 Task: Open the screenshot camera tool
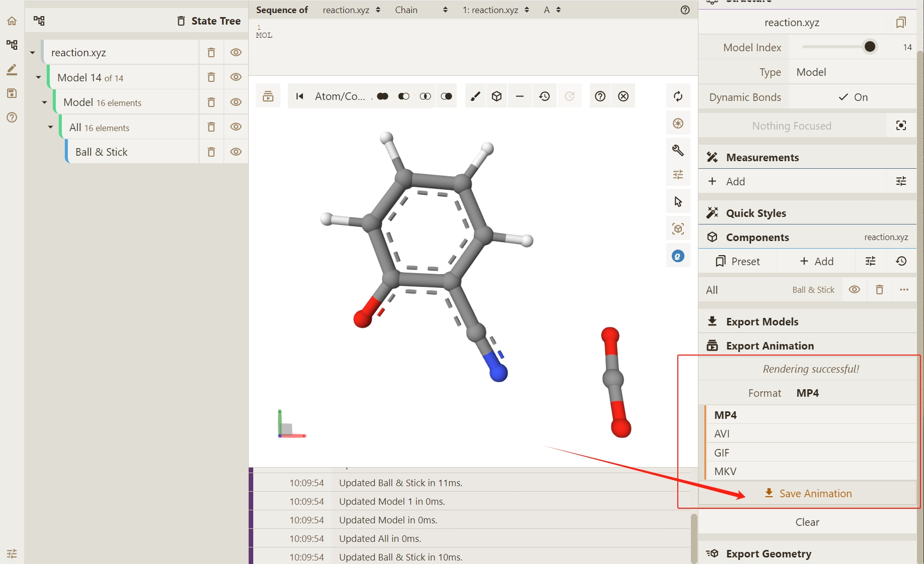click(678, 124)
